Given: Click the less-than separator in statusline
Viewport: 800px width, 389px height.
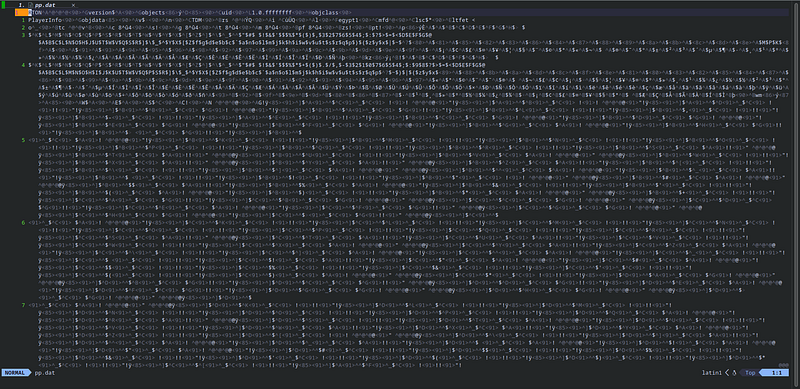Looking at the screenshot, I should 727,373.
